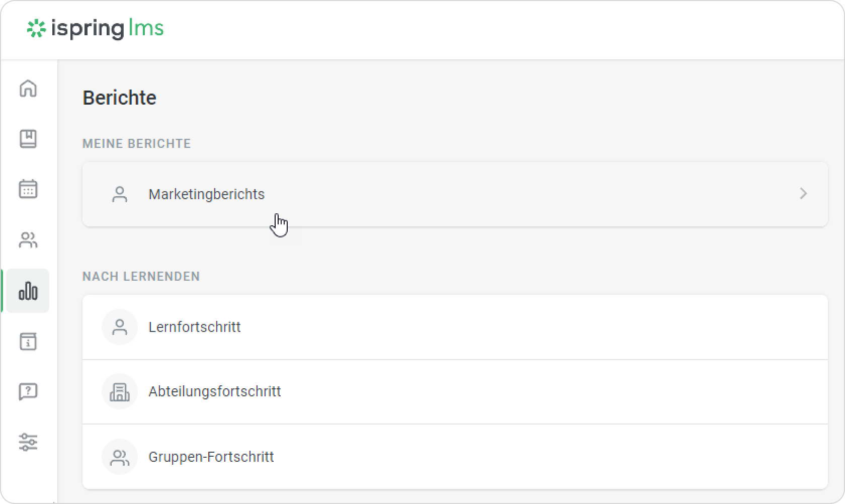
Task: Open the Lernfortschritt report
Action: coord(455,327)
